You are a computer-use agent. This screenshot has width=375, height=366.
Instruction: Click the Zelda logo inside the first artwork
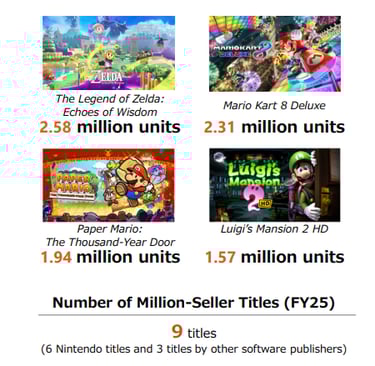tap(109, 78)
